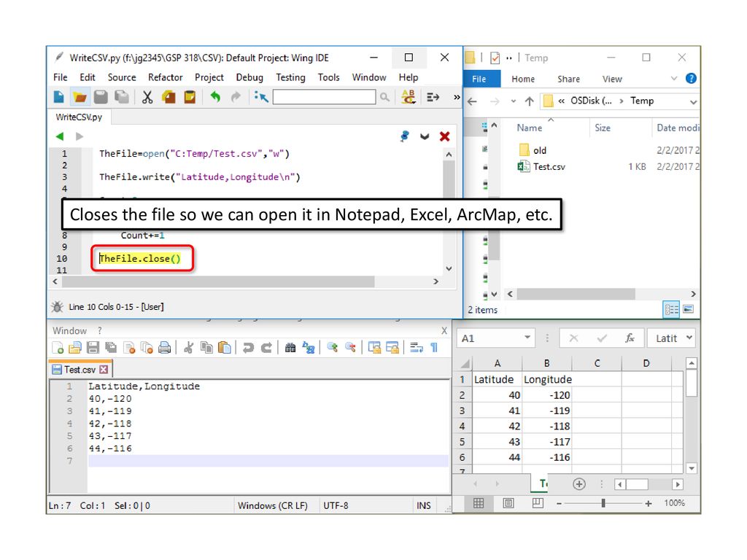Open Wing IDE Source menu

[122, 77]
